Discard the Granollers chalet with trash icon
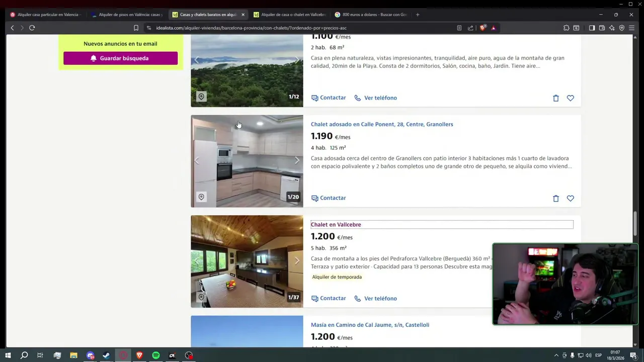This screenshot has width=644, height=362. (x=556, y=199)
